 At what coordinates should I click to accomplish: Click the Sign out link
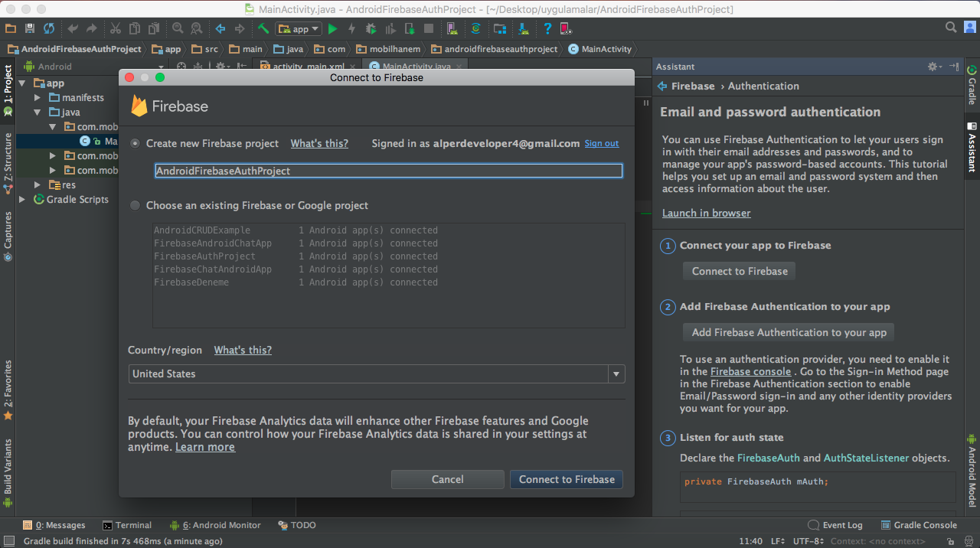tap(602, 143)
